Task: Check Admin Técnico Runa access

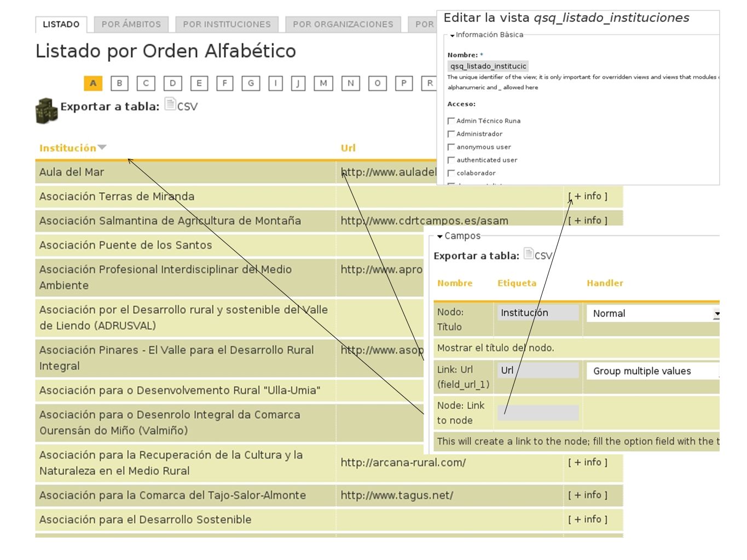Action: [451, 121]
